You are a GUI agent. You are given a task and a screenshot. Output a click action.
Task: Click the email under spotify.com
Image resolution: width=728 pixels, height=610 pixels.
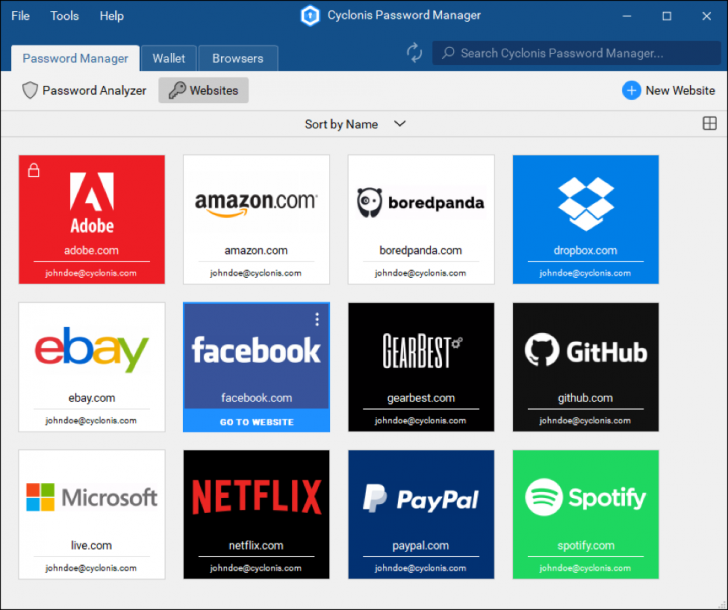585,568
